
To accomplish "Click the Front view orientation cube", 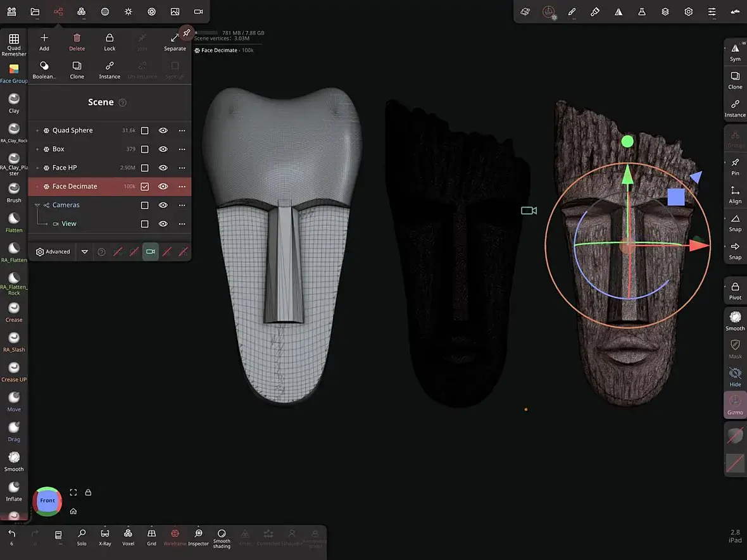I will (x=47, y=501).
